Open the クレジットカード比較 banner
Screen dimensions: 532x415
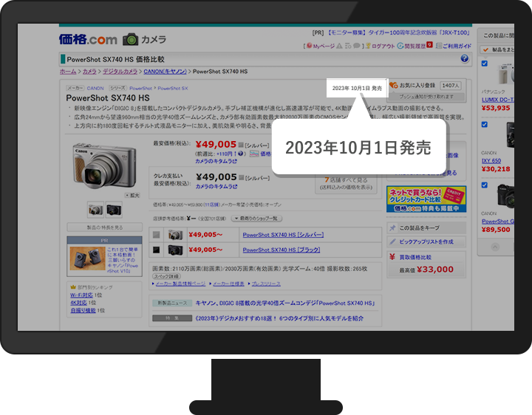tap(426, 199)
